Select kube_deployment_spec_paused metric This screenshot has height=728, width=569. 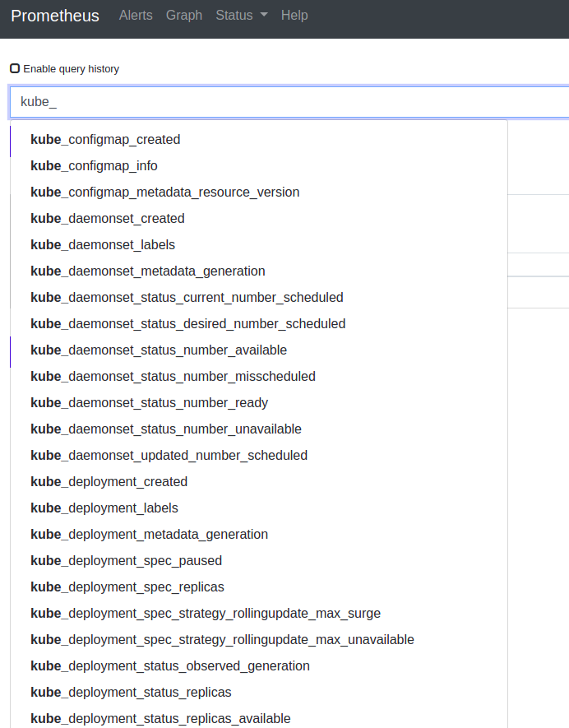pos(126,561)
